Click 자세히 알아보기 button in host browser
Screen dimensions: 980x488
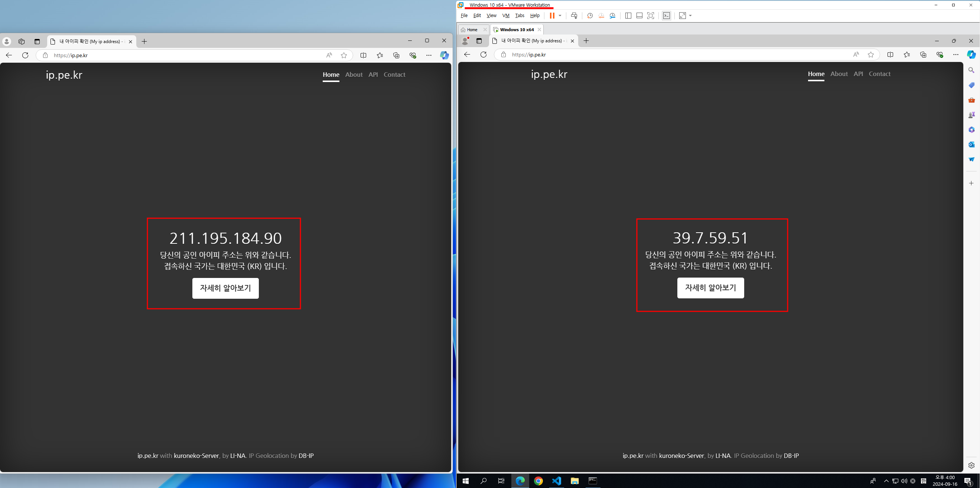[x=225, y=288]
